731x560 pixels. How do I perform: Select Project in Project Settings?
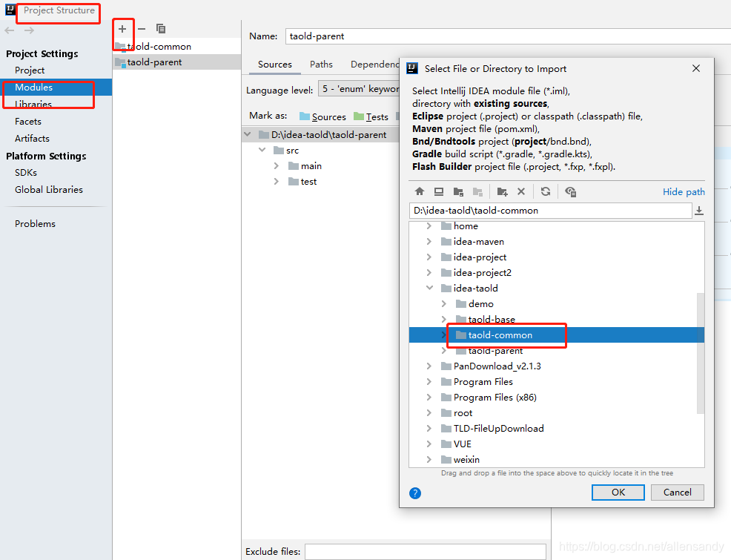30,70
